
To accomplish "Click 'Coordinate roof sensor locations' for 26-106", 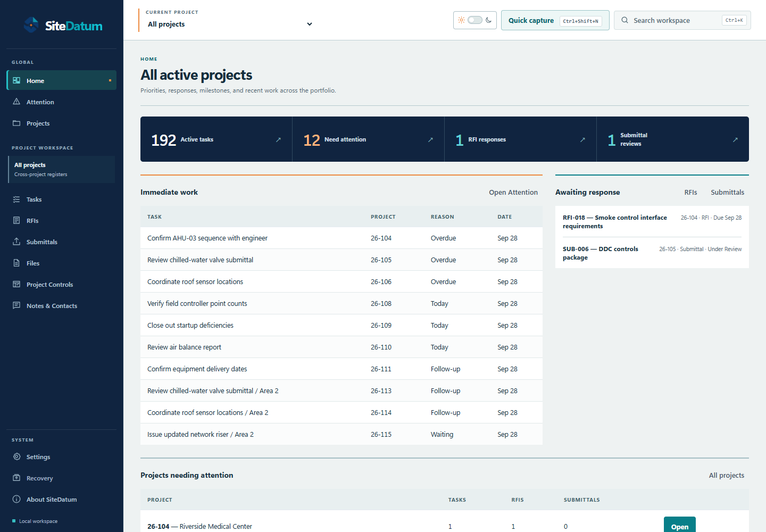I will [195, 281].
